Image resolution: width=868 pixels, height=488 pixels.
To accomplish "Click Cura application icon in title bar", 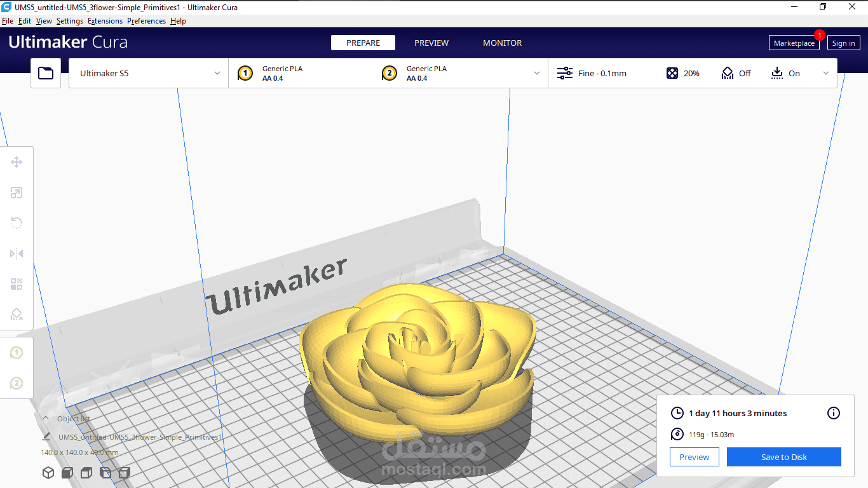I will pyautogui.click(x=6, y=6).
